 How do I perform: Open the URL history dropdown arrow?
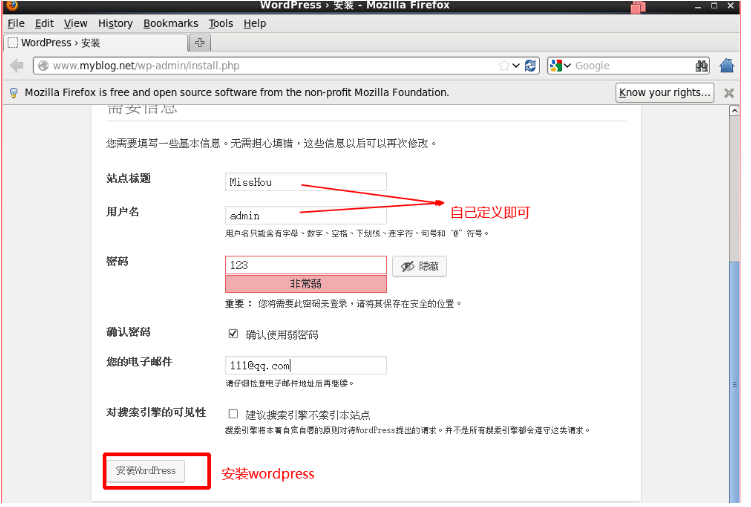pos(516,66)
